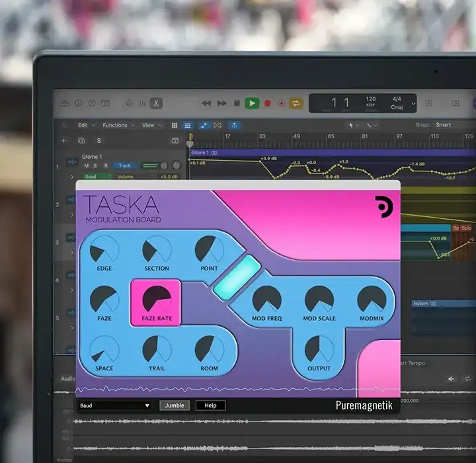Open the scissors editors icon
The height and width of the screenshot is (463, 476).
coord(156,103)
